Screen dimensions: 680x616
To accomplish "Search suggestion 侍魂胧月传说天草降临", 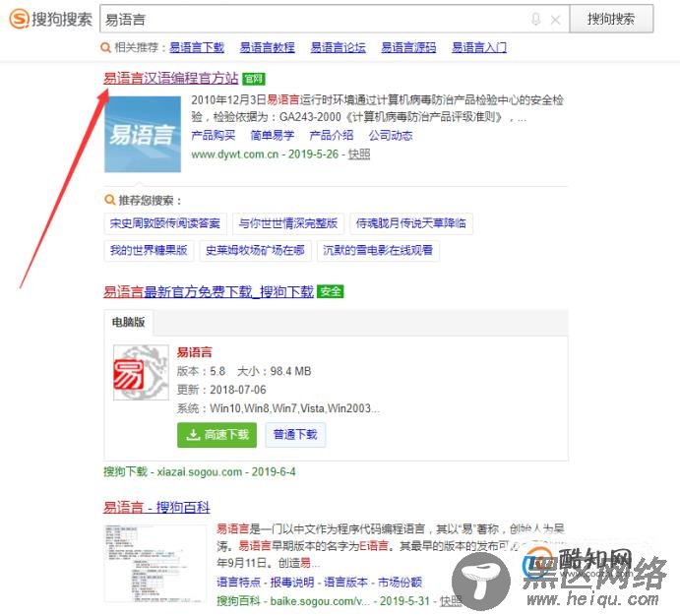I will (x=411, y=223).
